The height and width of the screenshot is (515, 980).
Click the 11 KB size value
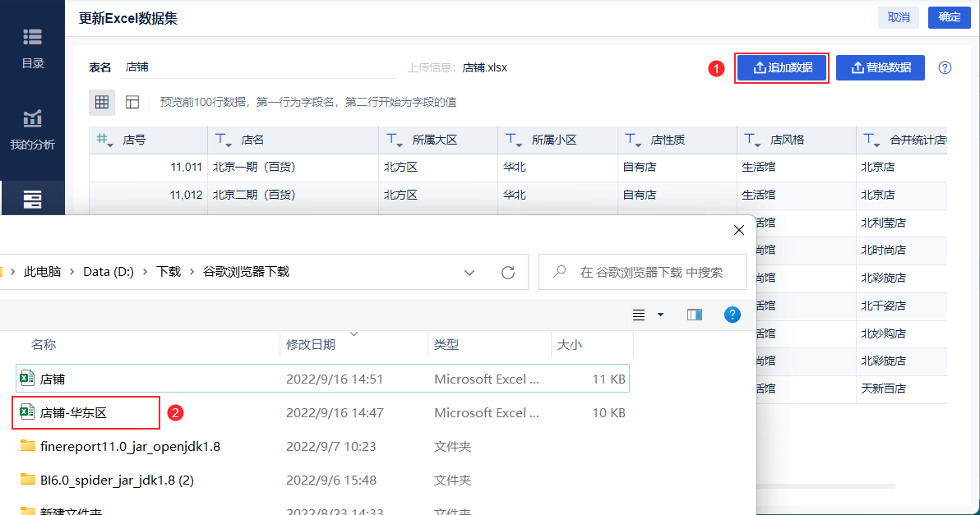pyautogui.click(x=608, y=379)
